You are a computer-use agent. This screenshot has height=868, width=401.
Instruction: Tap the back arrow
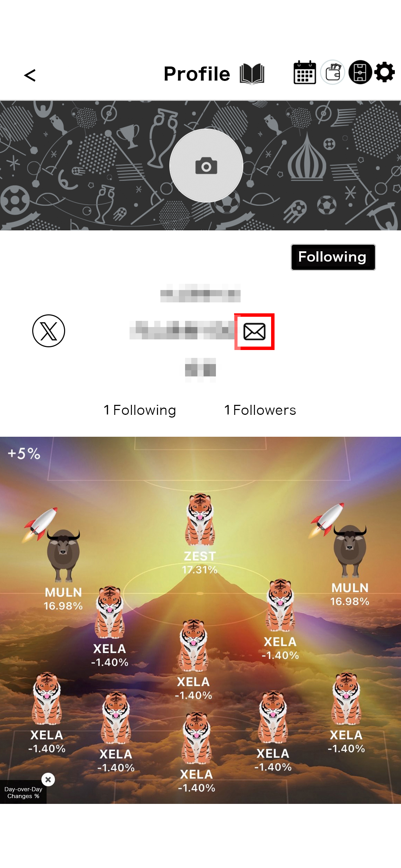(30, 75)
